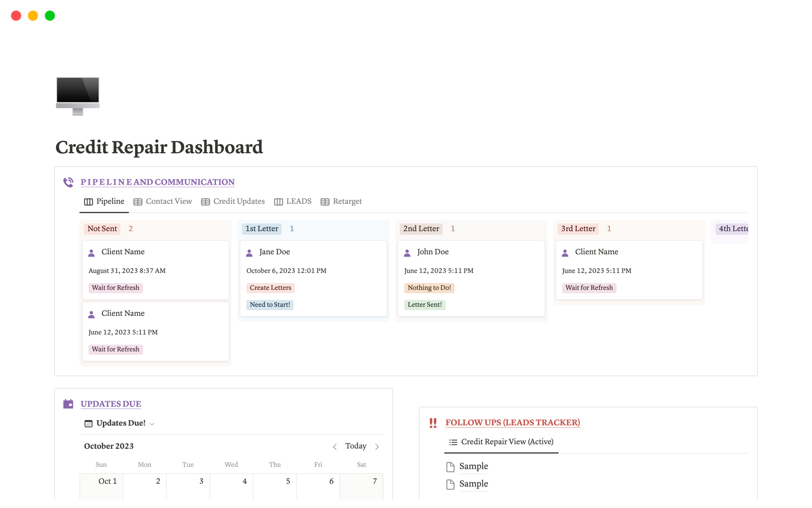Screen dimensions: 812x508
Task: Click person icon on August 31 Client Name card
Action: (91, 253)
